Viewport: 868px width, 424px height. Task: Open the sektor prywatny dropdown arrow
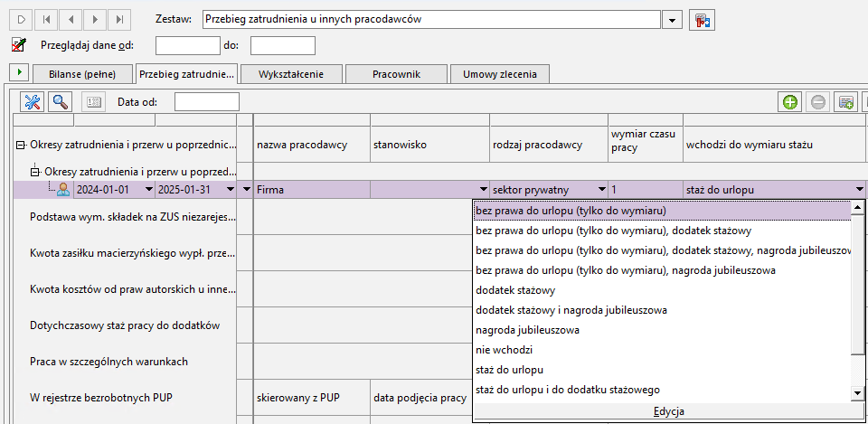pos(600,190)
